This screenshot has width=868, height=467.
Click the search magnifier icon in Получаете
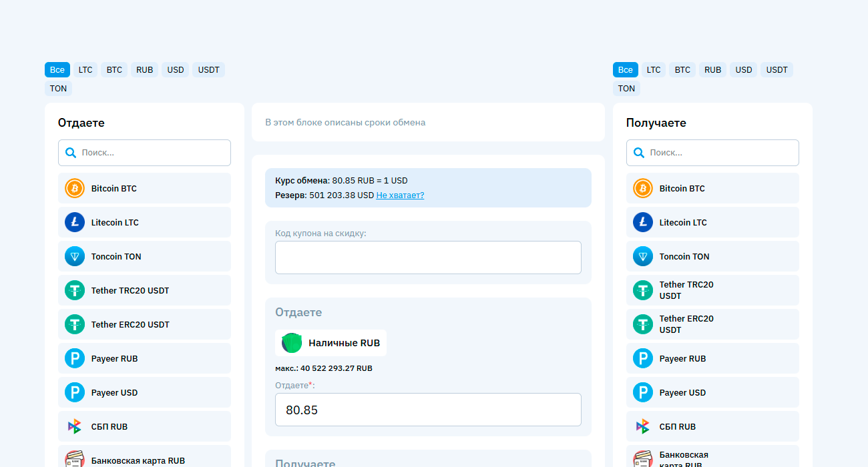(x=639, y=153)
